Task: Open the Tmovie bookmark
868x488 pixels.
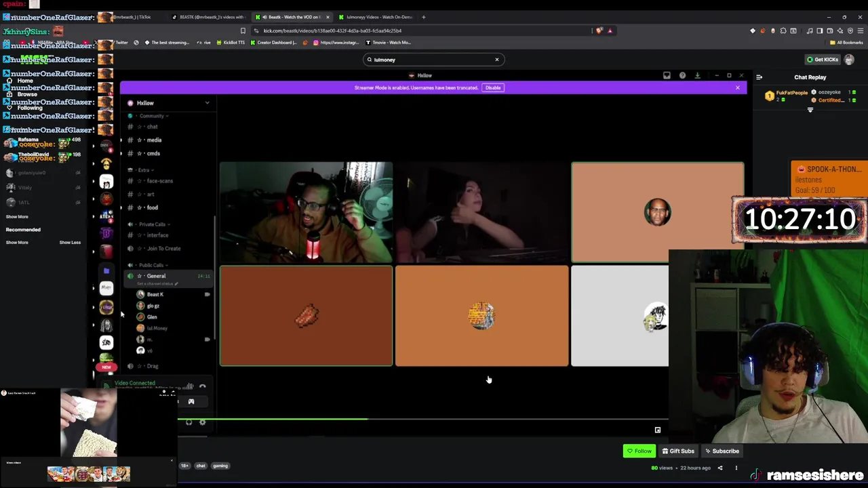Action: click(388, 43)
